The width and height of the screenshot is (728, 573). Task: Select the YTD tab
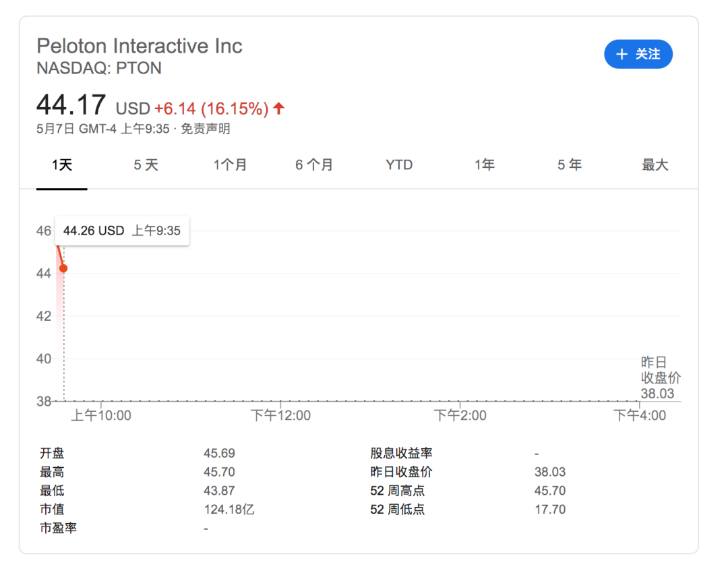(x=399, y=165)
